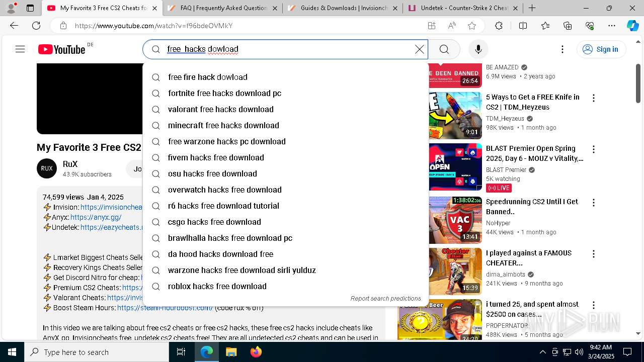
Task: Click the Sign in button
Action: pyautogui.click(x=601, y=49)
